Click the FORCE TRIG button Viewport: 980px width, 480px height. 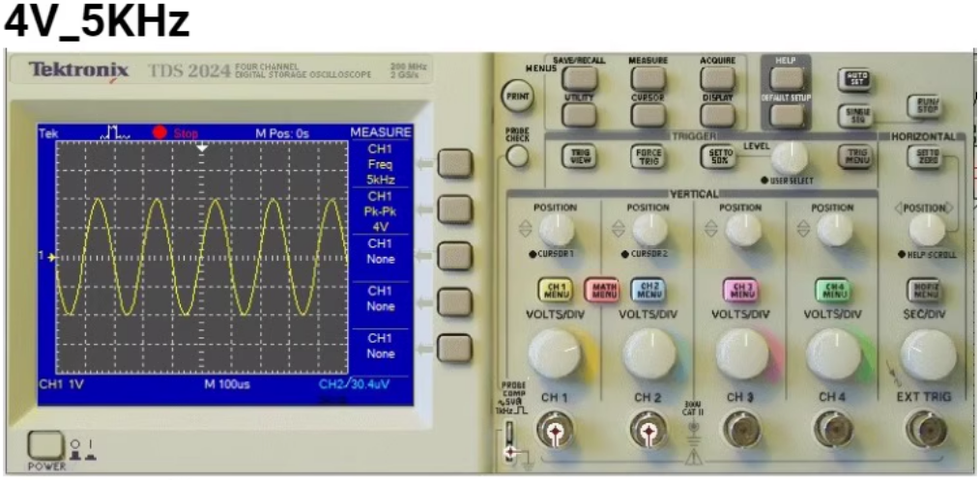647,155
